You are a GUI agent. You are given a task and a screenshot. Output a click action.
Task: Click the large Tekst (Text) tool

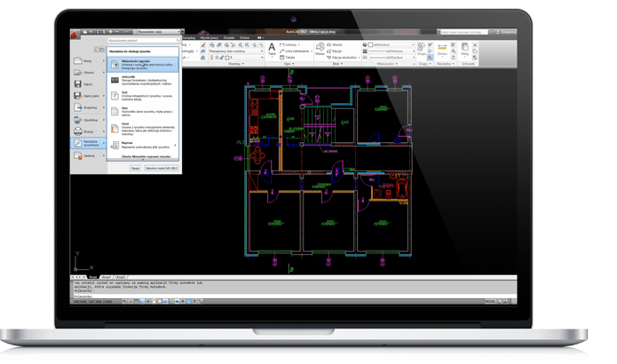tap(272, 50)
